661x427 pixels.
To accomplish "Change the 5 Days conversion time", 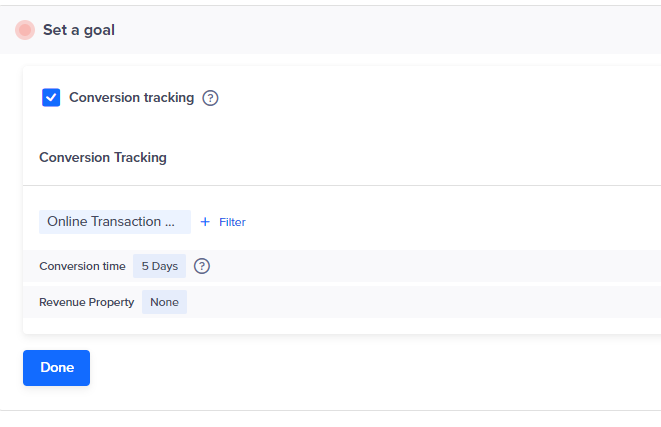I will [x=159, y=266].
